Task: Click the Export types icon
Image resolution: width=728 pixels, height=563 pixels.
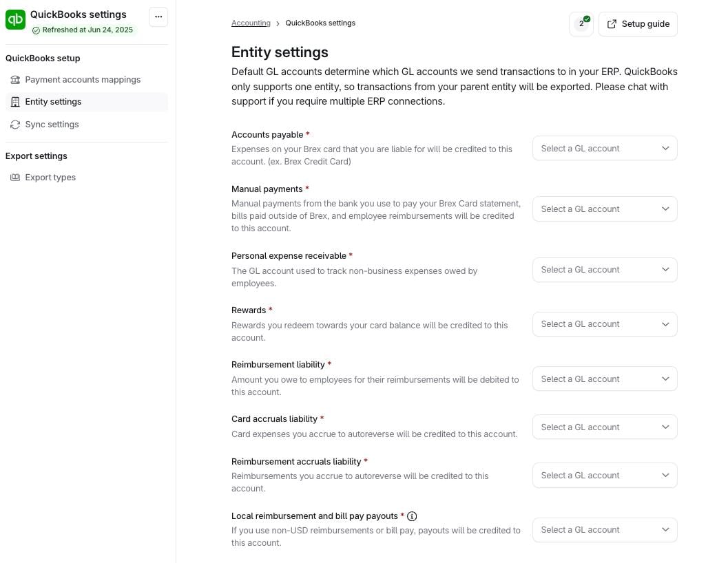Action: pos(15,178)
